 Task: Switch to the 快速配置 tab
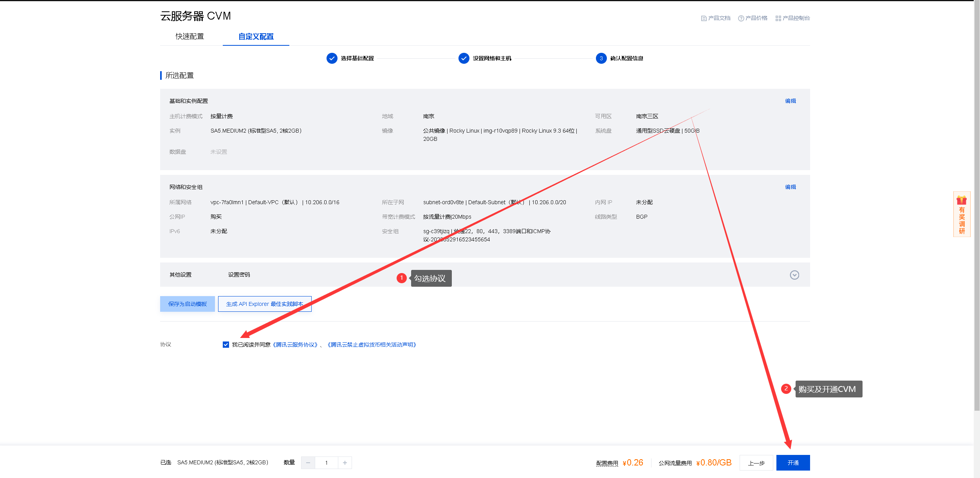(x=190, y=36)
